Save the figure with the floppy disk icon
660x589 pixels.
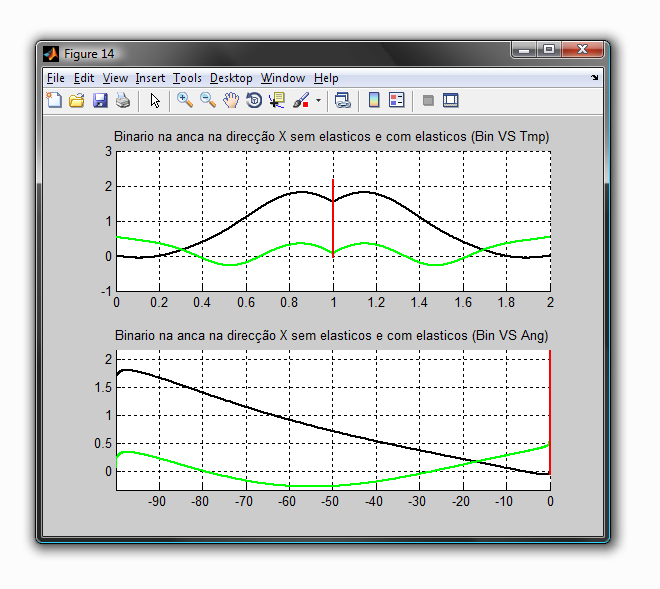100,100
